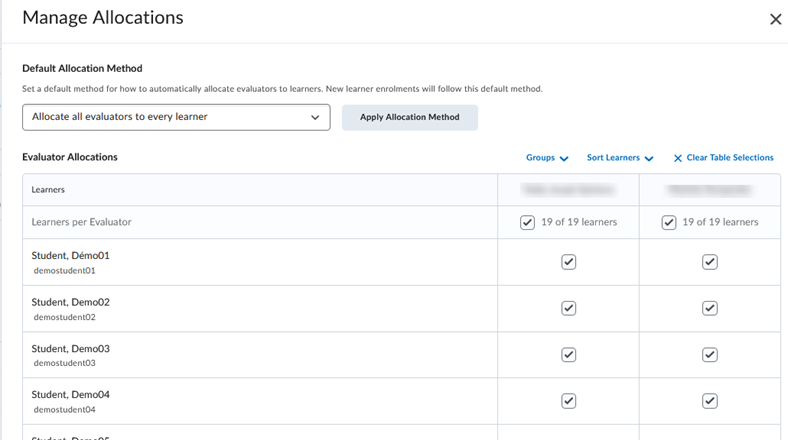The width and height of the screenshot is (788, 440).
Task: Toggle first evaluator's 19 of 19 learners checkbox
Action: pos(527,222)
